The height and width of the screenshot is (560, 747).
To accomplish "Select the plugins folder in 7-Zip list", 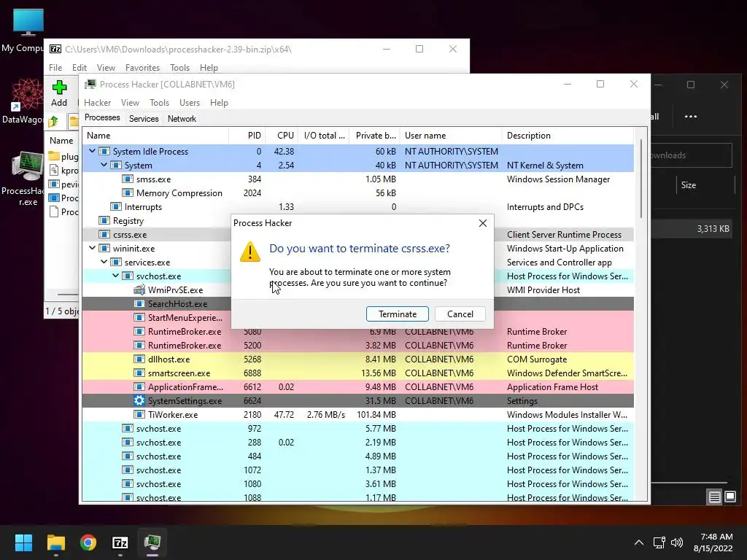I will [x=64, y=156].
